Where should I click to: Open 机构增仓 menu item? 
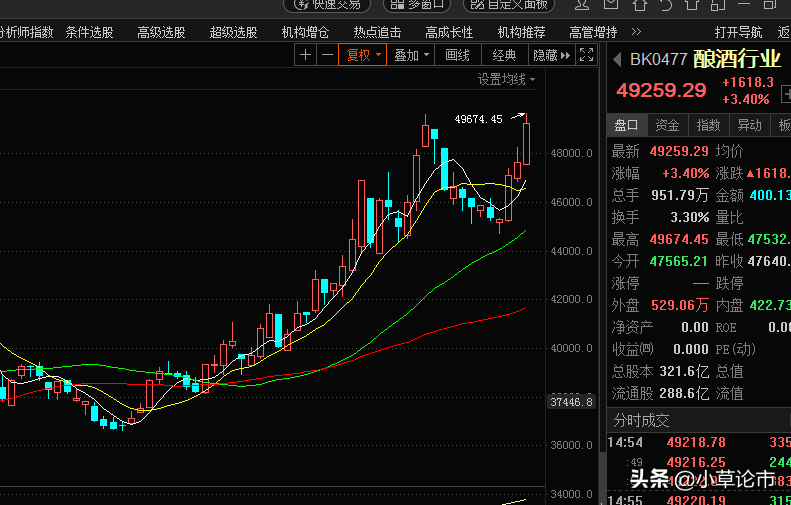305,33
